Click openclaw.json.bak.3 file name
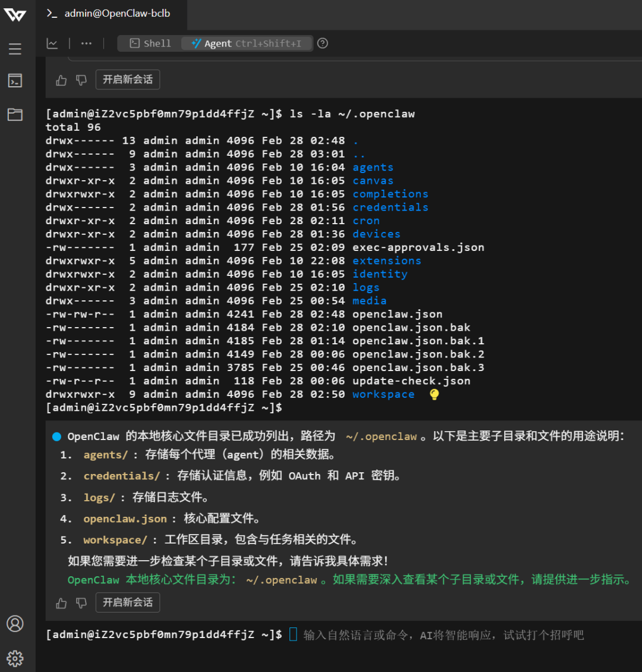Screen dimensions: 642x672 tap(418, 368)
